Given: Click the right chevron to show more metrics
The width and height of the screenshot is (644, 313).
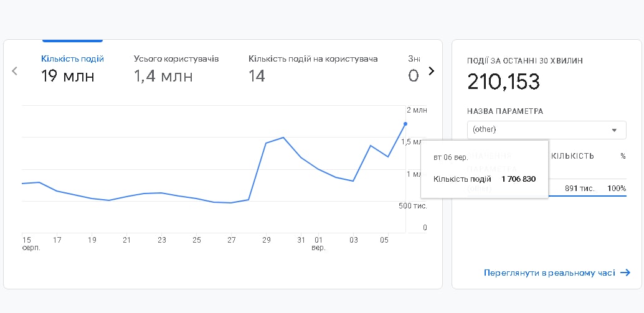Looking at the screenshot, I should click(431, 71).
